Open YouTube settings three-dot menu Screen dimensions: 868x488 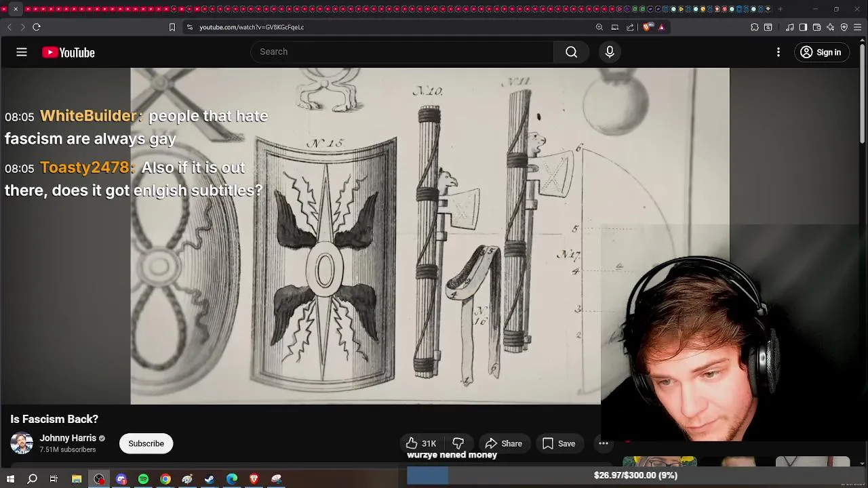[778, 52]
